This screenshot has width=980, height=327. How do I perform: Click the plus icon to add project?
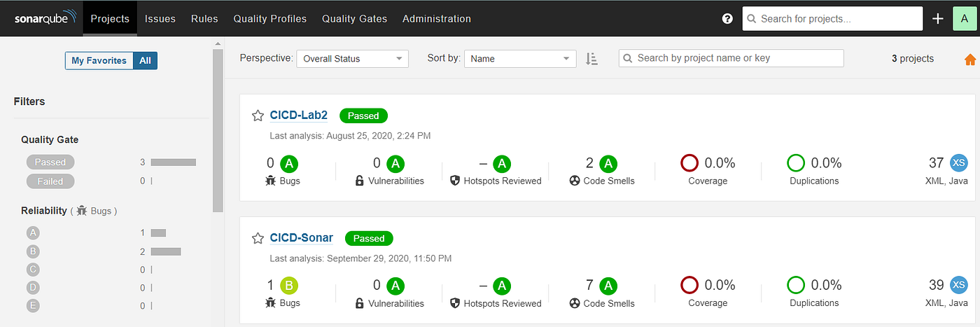pyautogui.click(x=938, y=19)
